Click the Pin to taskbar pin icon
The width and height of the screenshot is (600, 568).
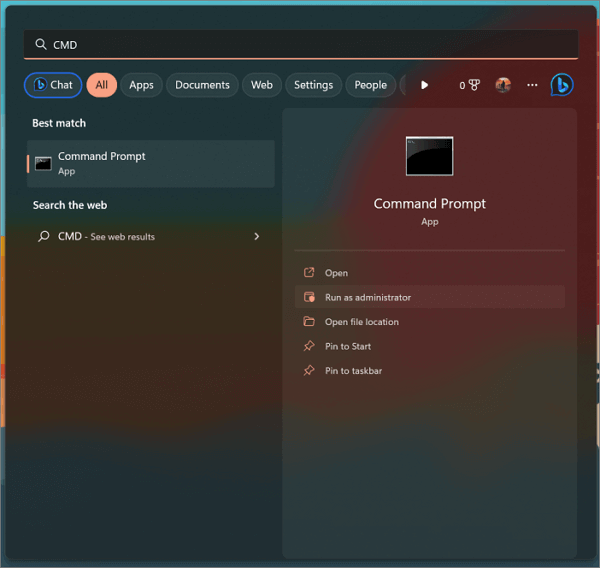[309, 371]
